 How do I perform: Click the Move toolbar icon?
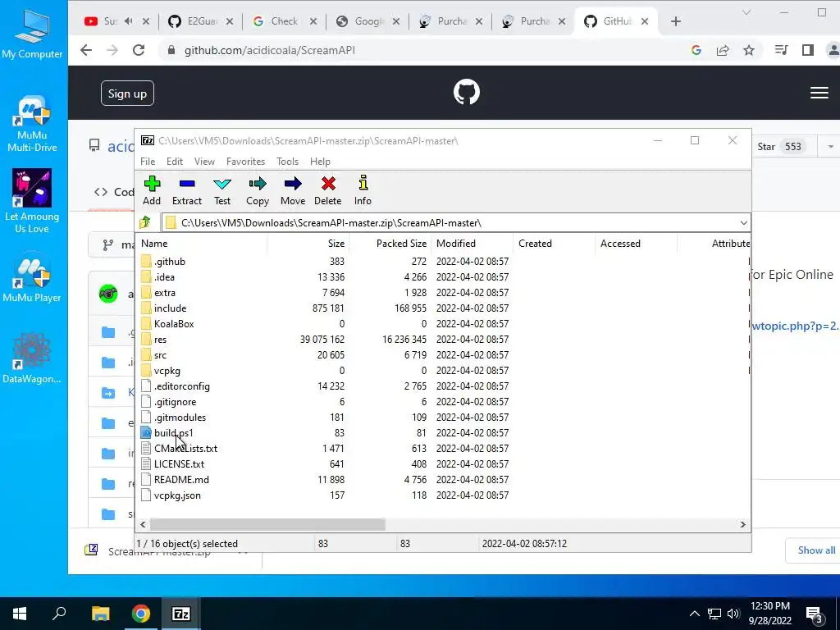pos(293,190)
